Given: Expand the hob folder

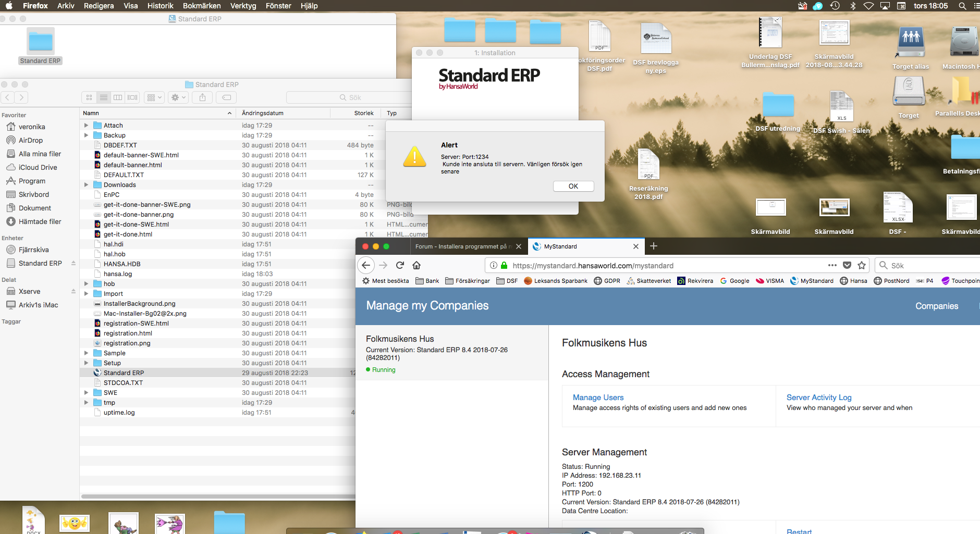Looking at the screenshot, I should click(x=86, y=284).
